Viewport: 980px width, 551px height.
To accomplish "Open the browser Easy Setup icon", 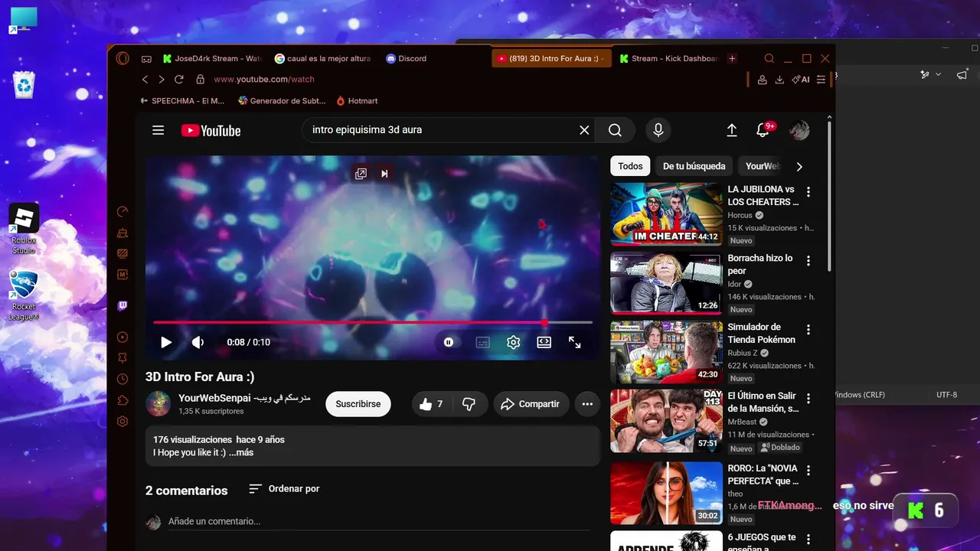I will pos(822,80).
